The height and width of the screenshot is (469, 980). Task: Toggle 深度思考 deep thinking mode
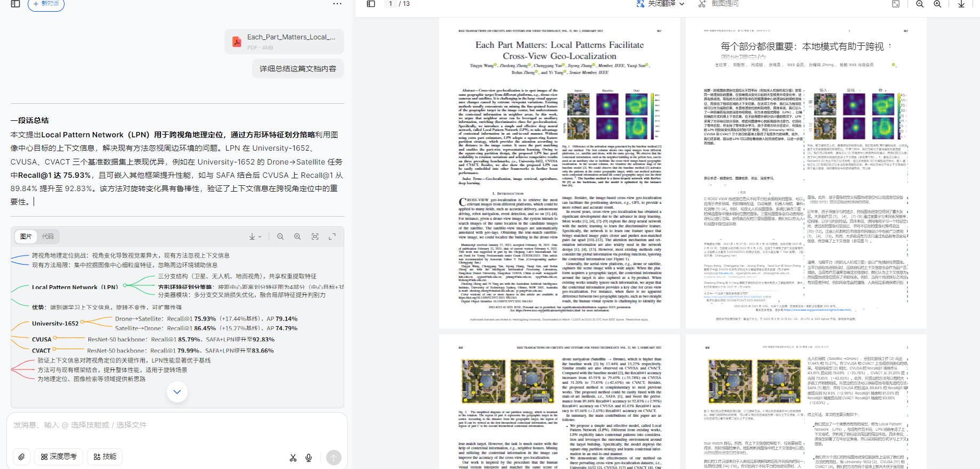click(x=59, y=457)
